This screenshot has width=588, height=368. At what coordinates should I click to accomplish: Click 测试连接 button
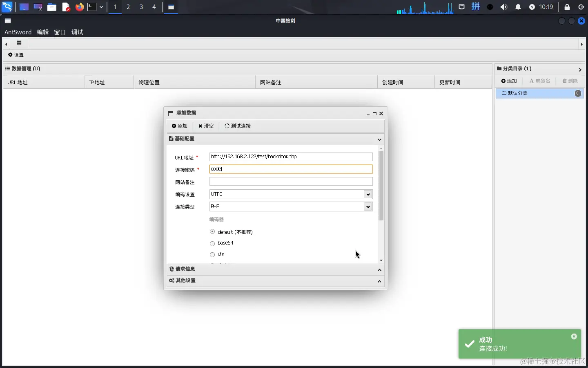pos(238,126)
